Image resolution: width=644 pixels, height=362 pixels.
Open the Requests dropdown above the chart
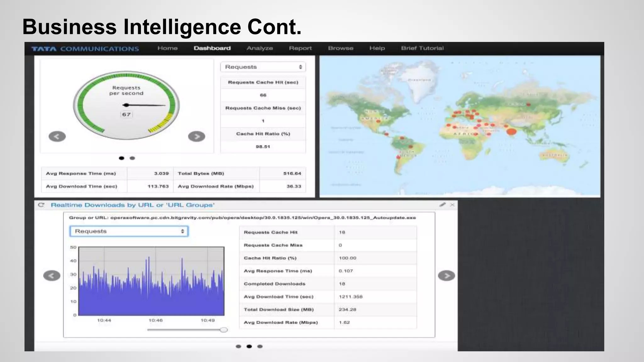[x=129, y=231]
